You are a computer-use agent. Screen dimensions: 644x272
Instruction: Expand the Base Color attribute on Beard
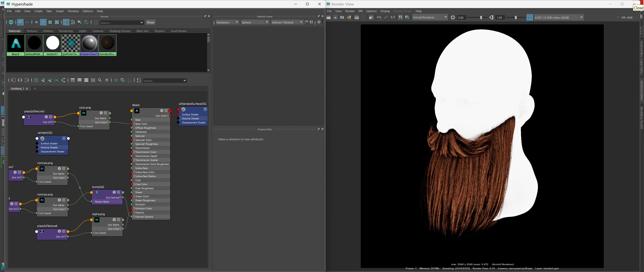[x=134, y=124]
